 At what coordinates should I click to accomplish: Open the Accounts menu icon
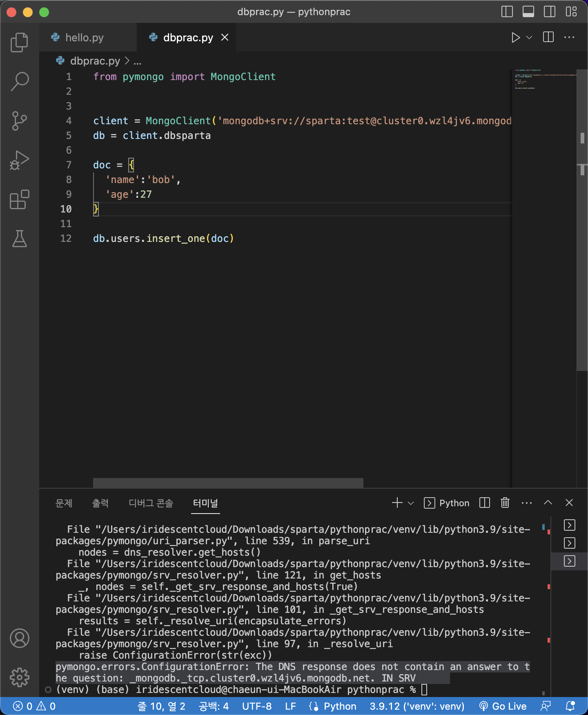click(x=19, y=638)
